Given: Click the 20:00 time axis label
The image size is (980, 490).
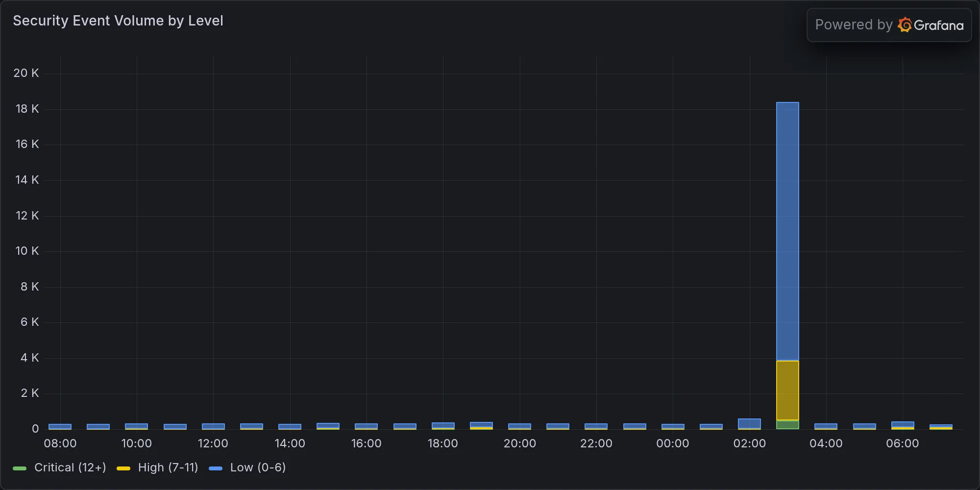Looking at the screenshot, I should (520, 443).
